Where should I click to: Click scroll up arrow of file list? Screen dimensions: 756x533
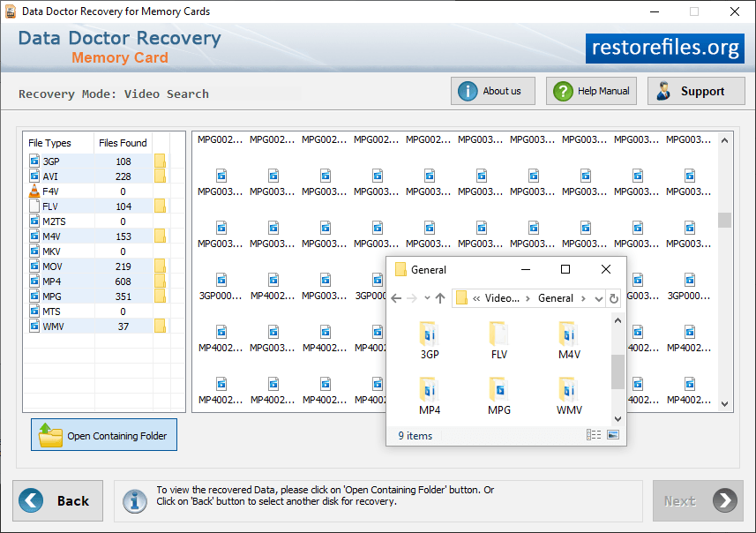click(x=724, y=140)
